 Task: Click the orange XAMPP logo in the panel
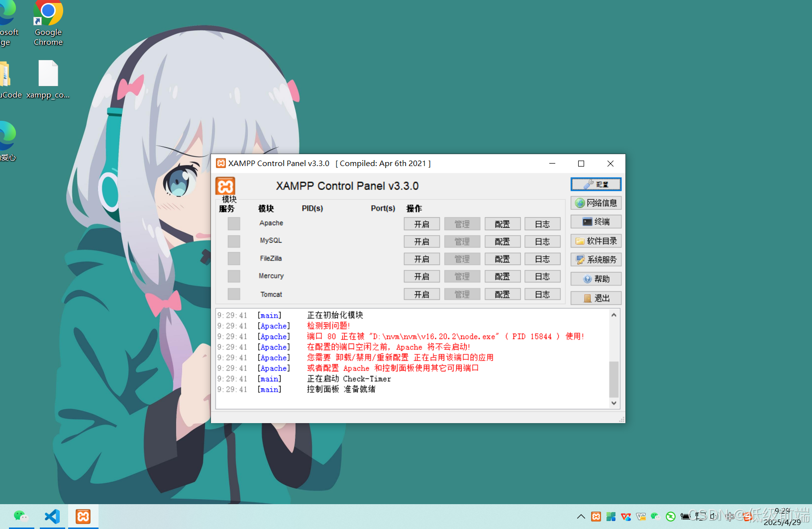click(225, 186)
